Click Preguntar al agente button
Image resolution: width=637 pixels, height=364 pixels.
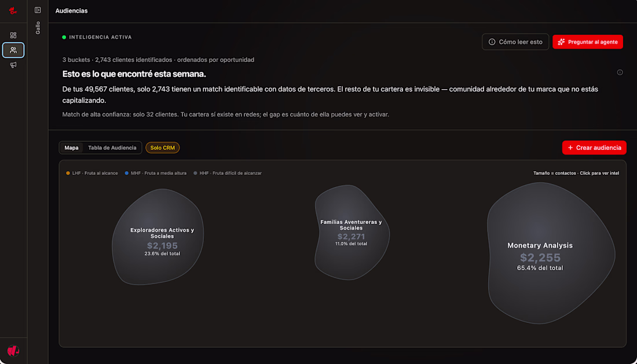(587, 42)
